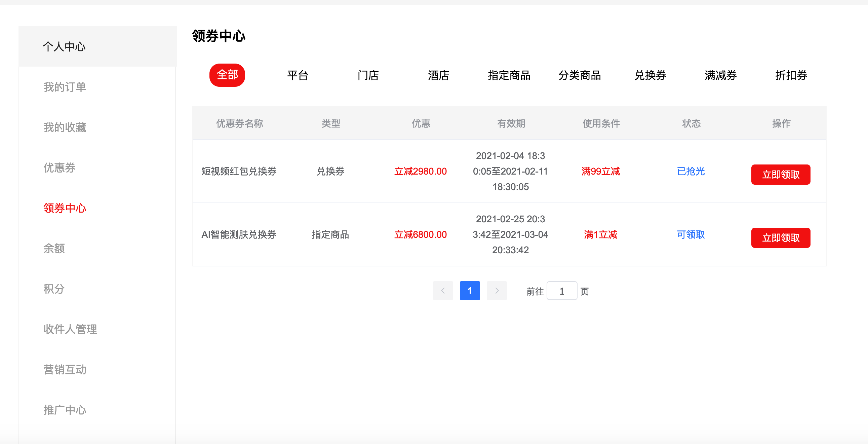Filter coupons by 酒店
Image resolution: width=868 pixels, height=444 pixels.
[x=438, y=75]
